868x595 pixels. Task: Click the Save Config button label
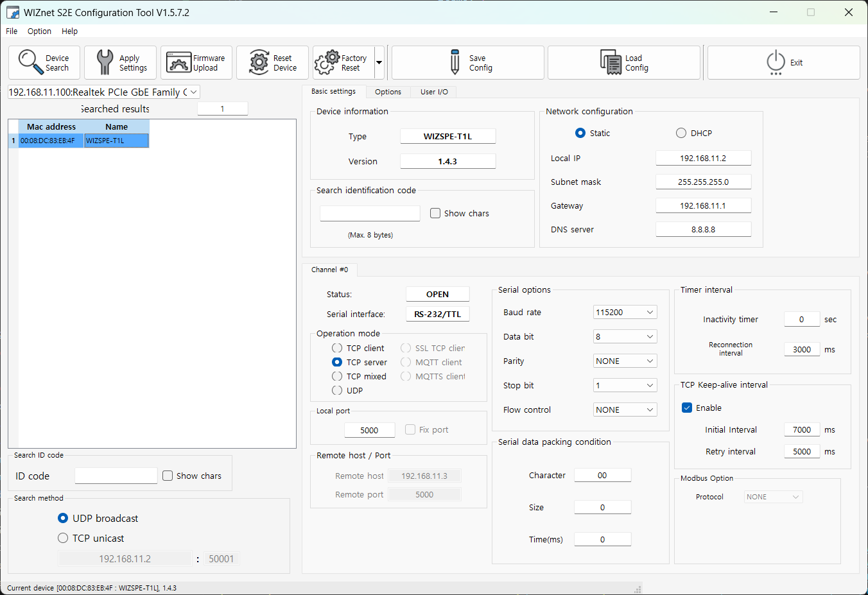click(481, 63)
